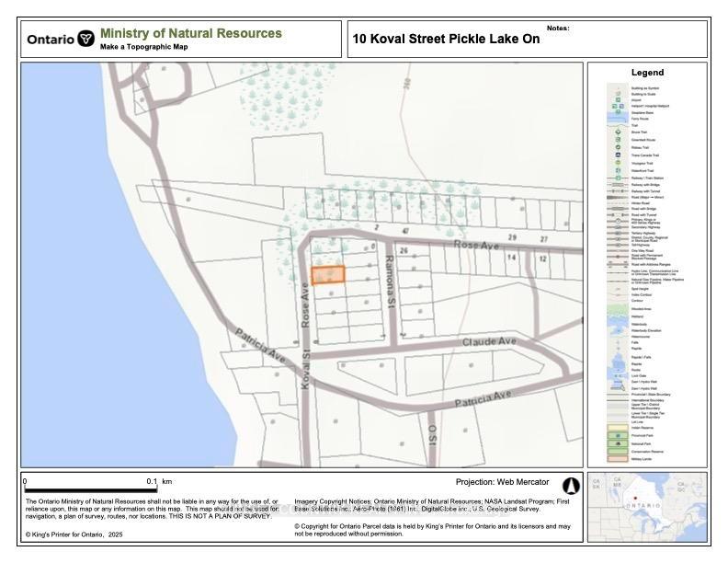
Task: Click the 'Patricia Ave' label nearest the lake
Action: [x=260, y=346]
